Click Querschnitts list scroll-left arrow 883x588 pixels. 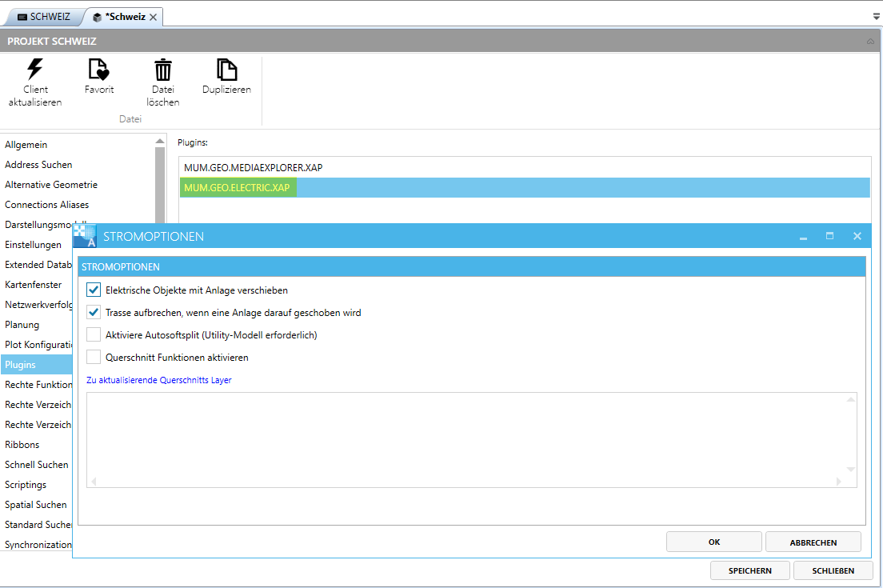click(94, 482)
